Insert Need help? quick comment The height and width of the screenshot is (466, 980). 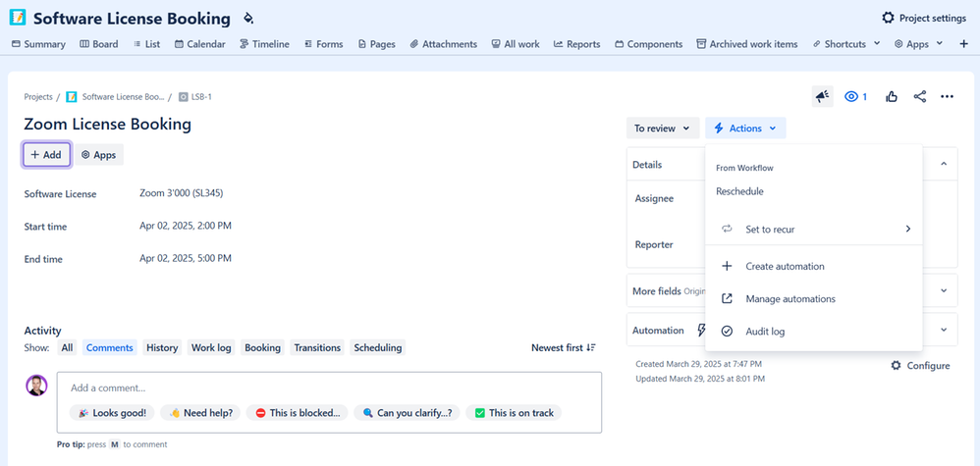(200, 412)
